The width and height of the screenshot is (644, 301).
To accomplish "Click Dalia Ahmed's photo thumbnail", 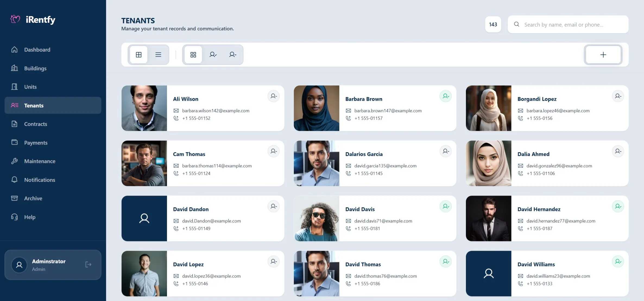I will tap(489, 163).
